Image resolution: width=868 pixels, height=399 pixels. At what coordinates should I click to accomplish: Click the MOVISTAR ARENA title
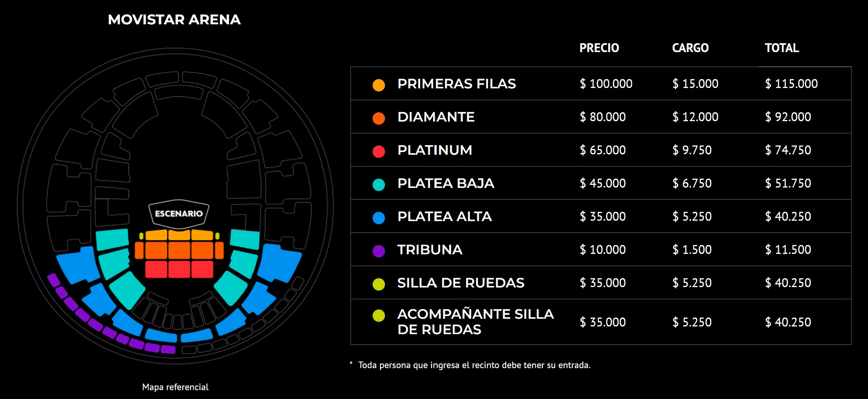pyautogui.click(x=174, y=20)
